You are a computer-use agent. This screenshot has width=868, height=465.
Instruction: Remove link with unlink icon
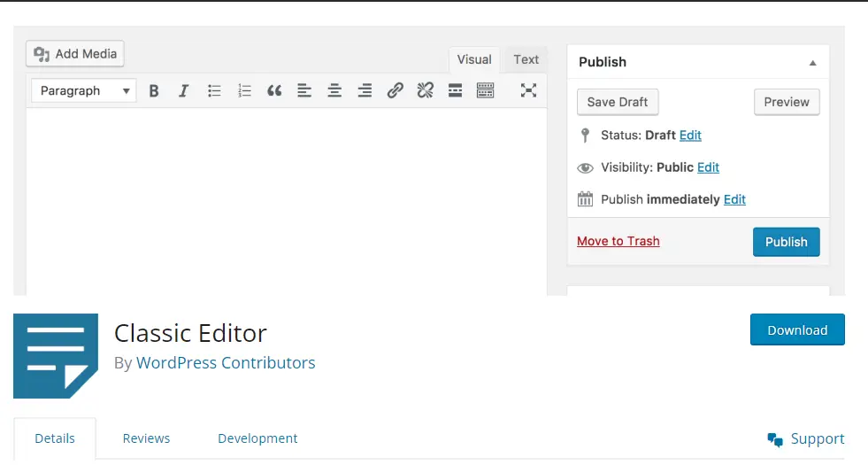point(425,90)
